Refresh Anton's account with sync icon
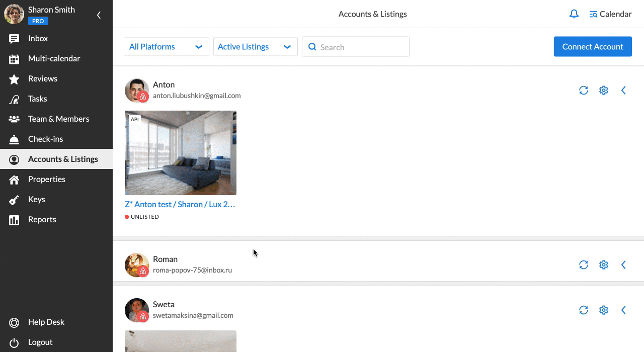 584,90
